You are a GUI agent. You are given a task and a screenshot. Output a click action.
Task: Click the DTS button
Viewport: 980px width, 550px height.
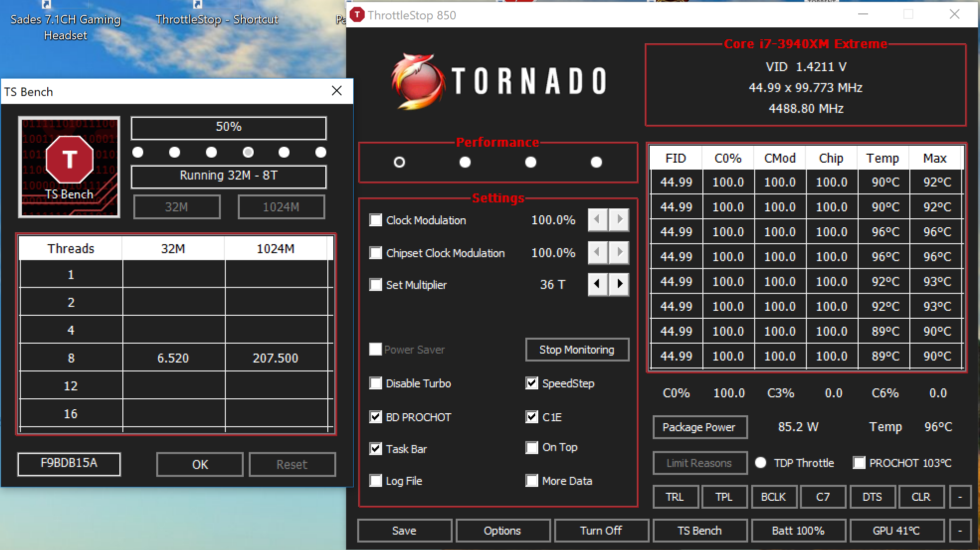pos(872,497)
